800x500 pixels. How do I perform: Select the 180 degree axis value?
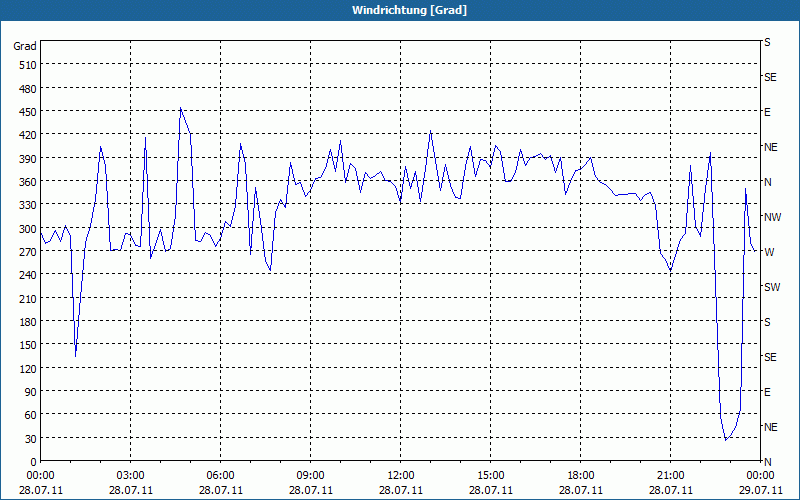(28, 322)
